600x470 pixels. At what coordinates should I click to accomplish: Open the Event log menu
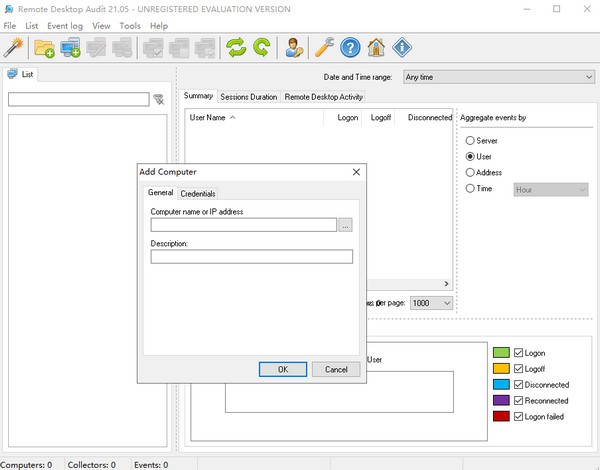pos(65,25)
